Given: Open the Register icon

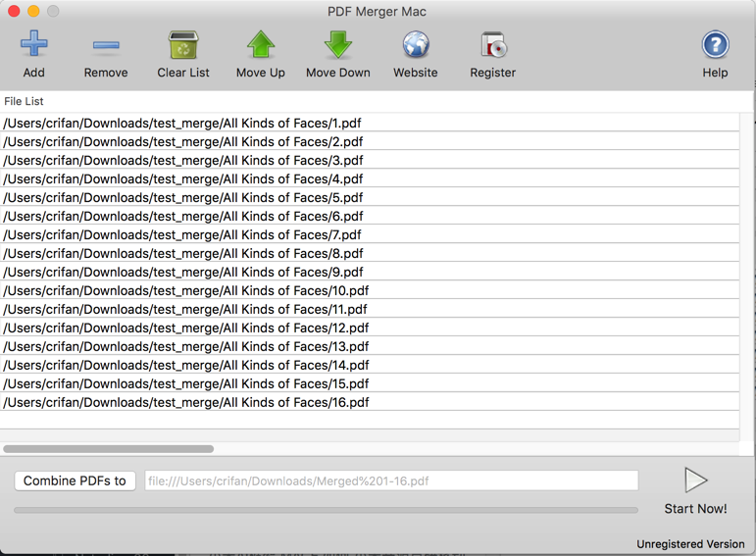Looking at the screenshot, I should 493,44.
